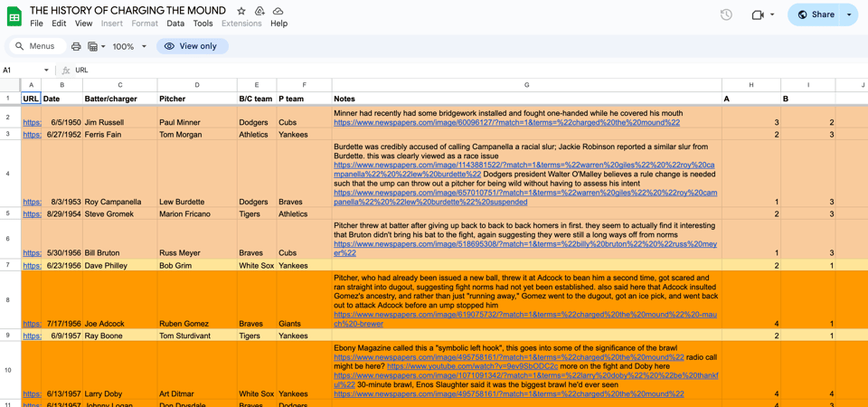Open version history clock icon
This screenshot has width=868, height=407.
point(726,14)
